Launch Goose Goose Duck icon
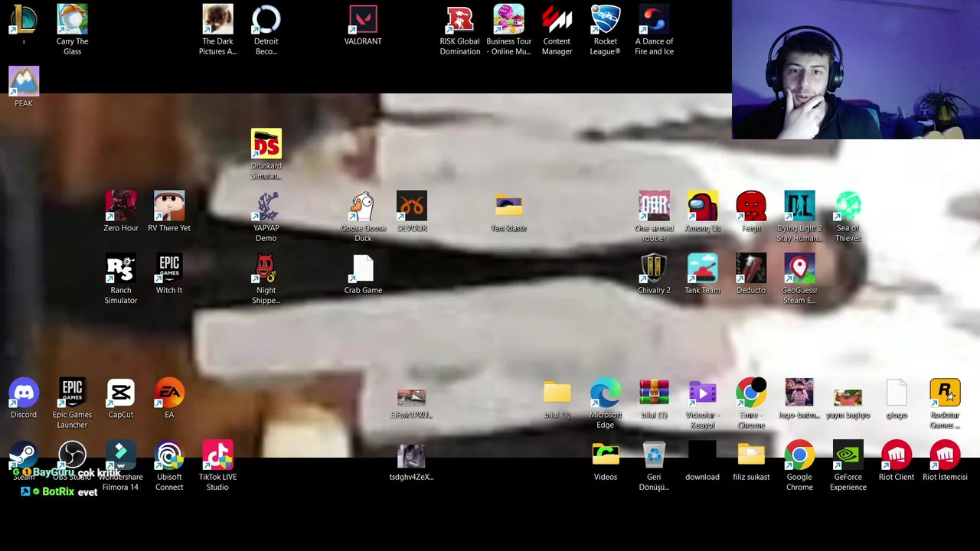This screenshot has width=980, height=551. click(x=363, y=217)
